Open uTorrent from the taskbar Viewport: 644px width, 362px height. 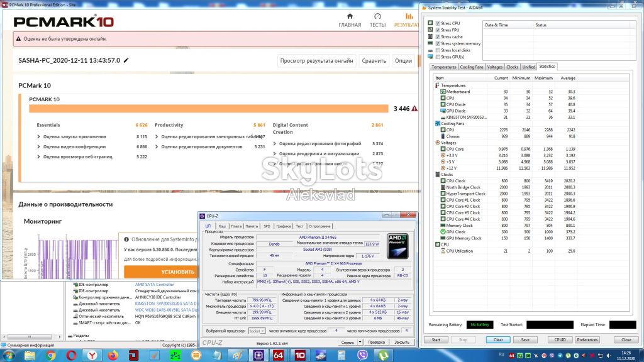383,355
